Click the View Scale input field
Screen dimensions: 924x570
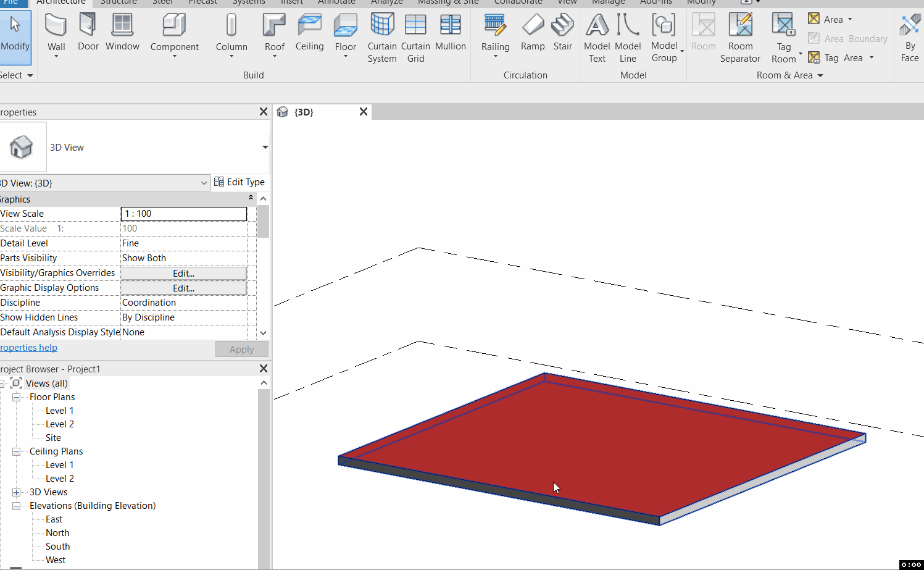point(183,213)
